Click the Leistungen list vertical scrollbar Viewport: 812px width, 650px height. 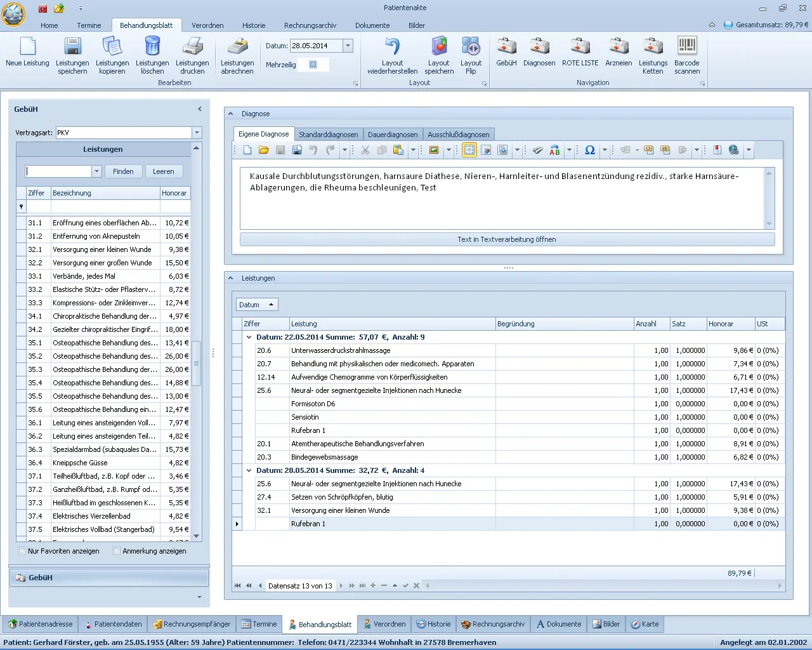click(196, 363)
